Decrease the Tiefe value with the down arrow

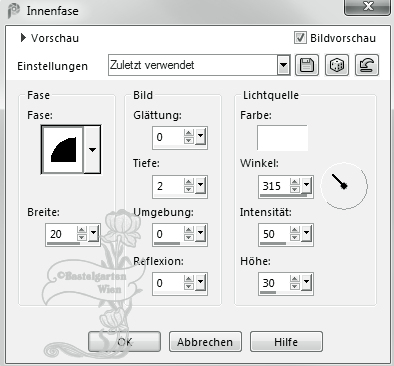[189, 189]
